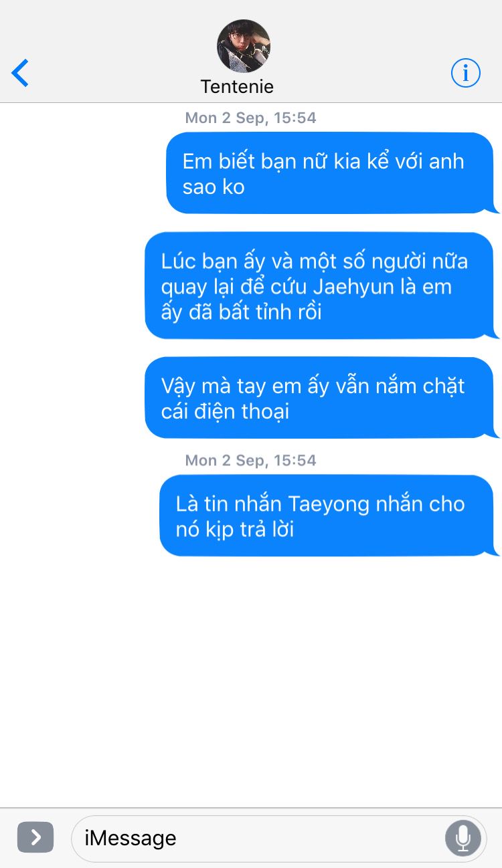Tap the microphone dictation icon
Image resolution: width=502 pixels, height=868 pixels.
click(x=463, y=837)
